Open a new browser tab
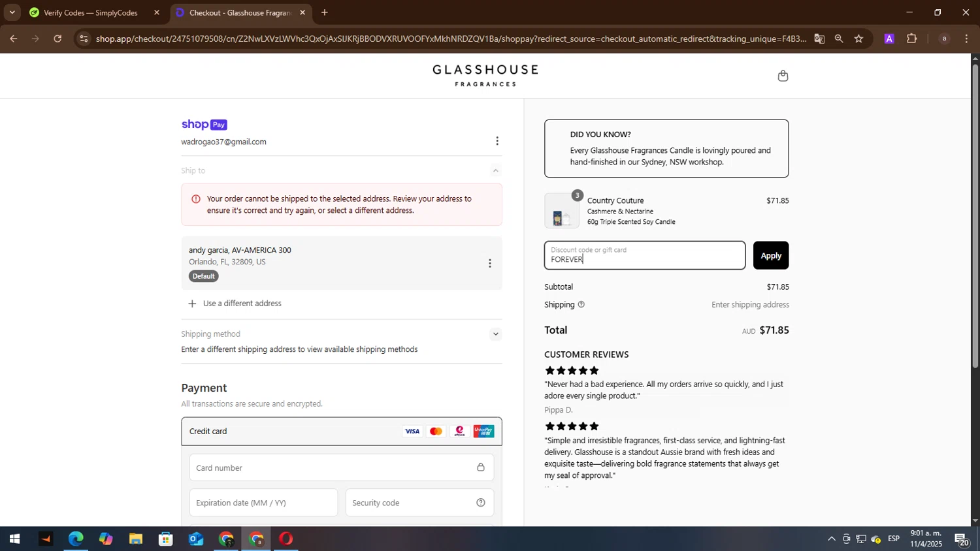 tap(325, 12)
